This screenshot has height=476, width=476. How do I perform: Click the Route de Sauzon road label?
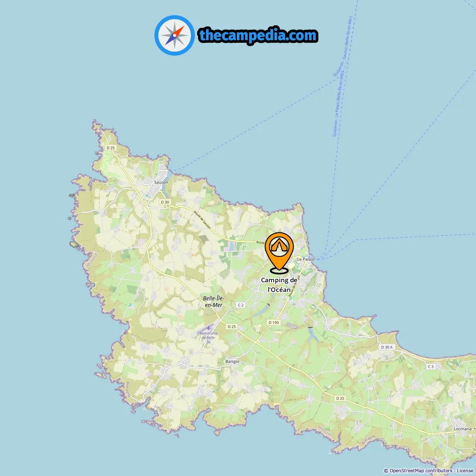202,220
